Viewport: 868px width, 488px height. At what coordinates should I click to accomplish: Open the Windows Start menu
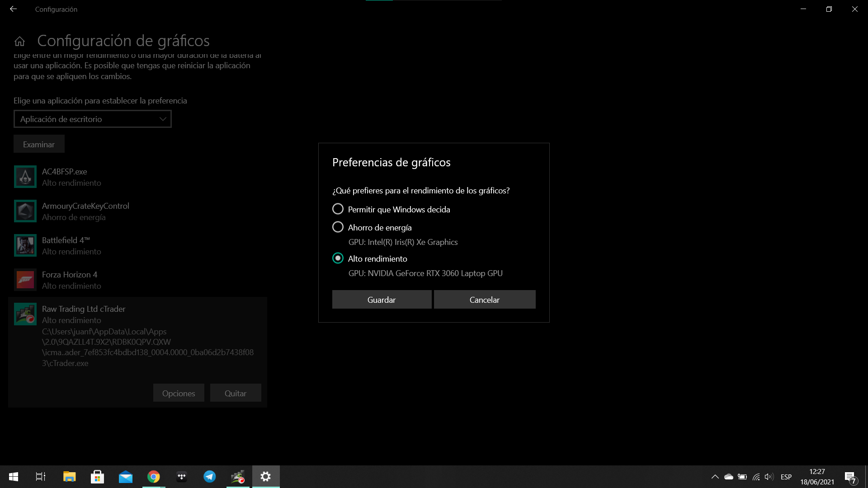click(14, 477)
